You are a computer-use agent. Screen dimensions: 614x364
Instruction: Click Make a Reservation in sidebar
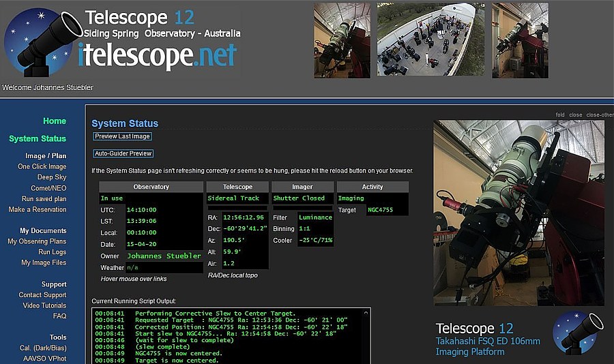[x=38, y=210]
